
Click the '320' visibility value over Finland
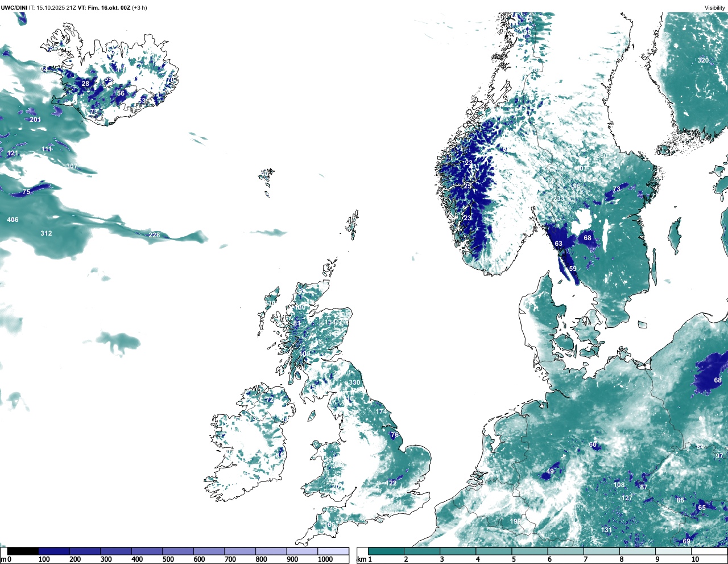pyautogui.click(x=704, y=60)
